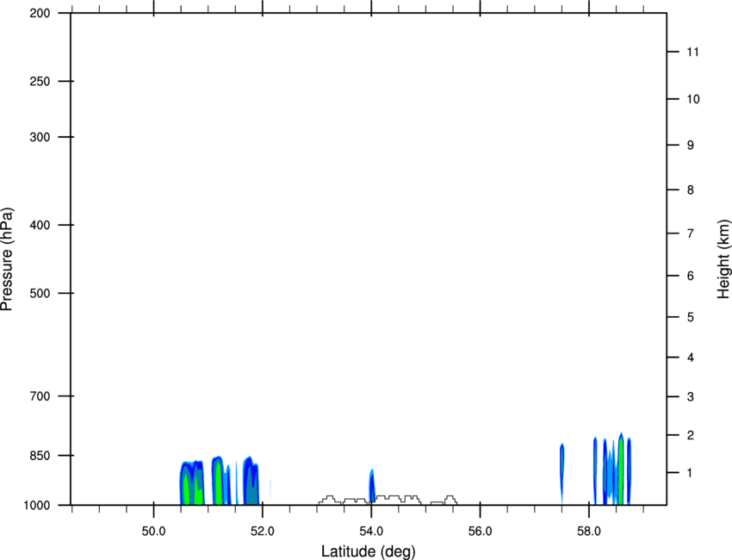Click the 9 km height label

[691, 146]
